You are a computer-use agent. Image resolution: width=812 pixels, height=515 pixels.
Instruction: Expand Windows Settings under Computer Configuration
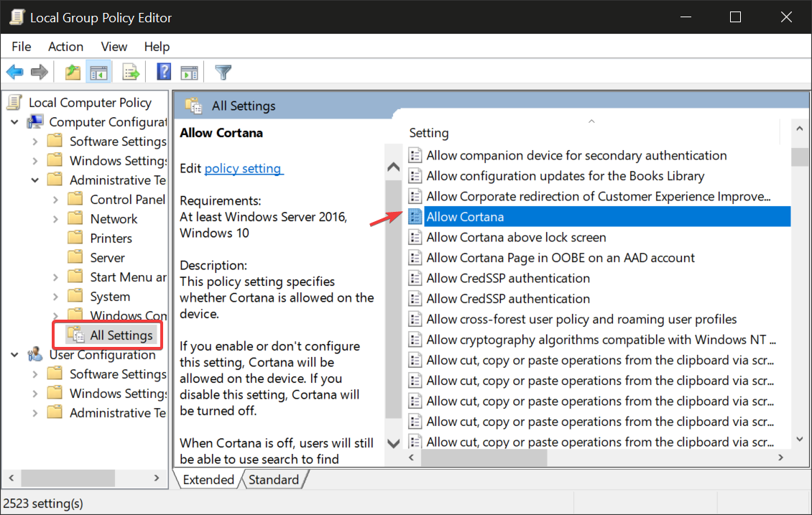pos(34,161)
